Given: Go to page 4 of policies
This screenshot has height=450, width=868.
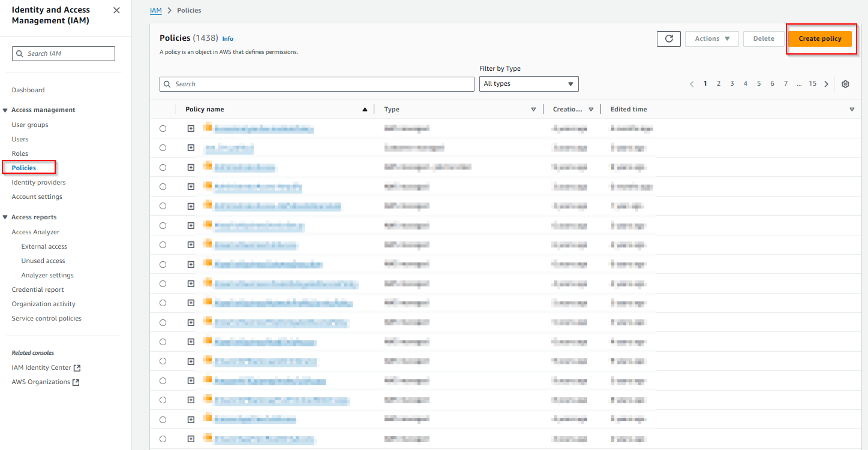Looking at the screenshot, I should tap(746, 84).
